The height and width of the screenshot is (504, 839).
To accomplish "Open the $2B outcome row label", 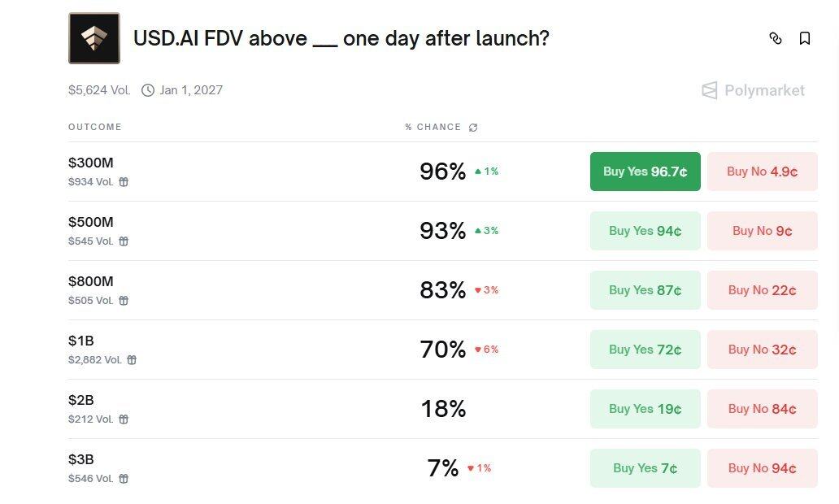I will click(81, 400).
